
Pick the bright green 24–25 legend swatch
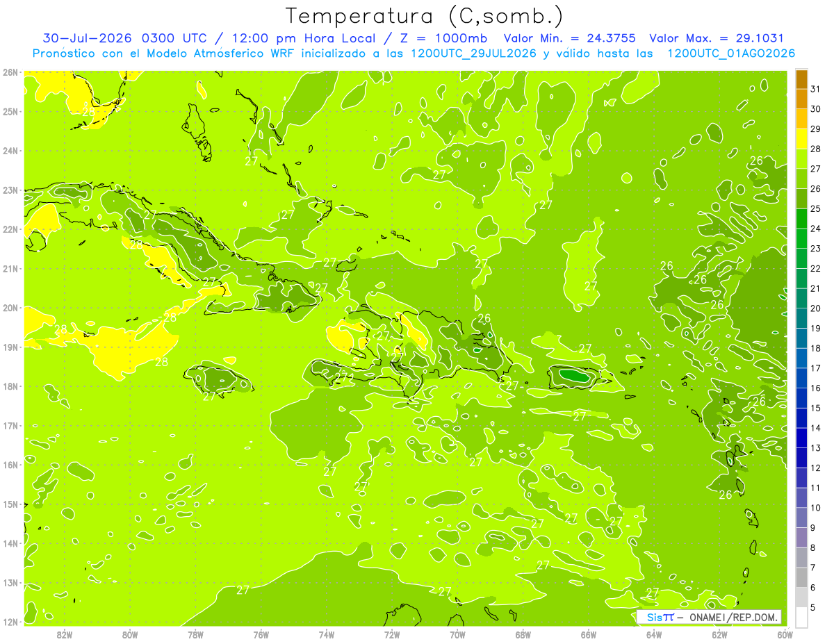pos(801,218)
